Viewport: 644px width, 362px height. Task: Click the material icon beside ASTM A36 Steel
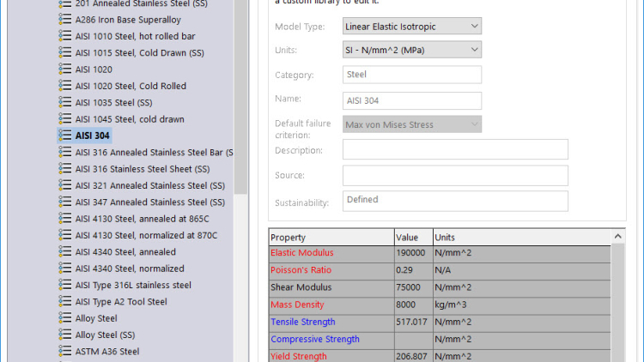coord(65,352)
